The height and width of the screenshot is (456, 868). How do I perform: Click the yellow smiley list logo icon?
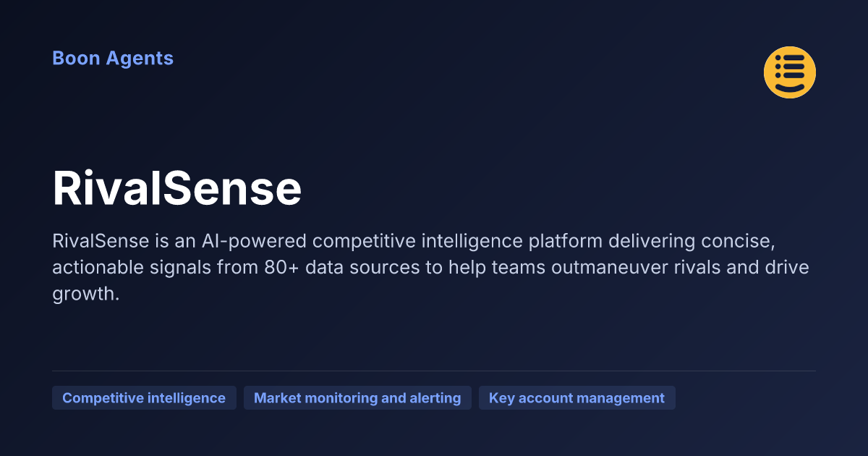coord(790,72)
